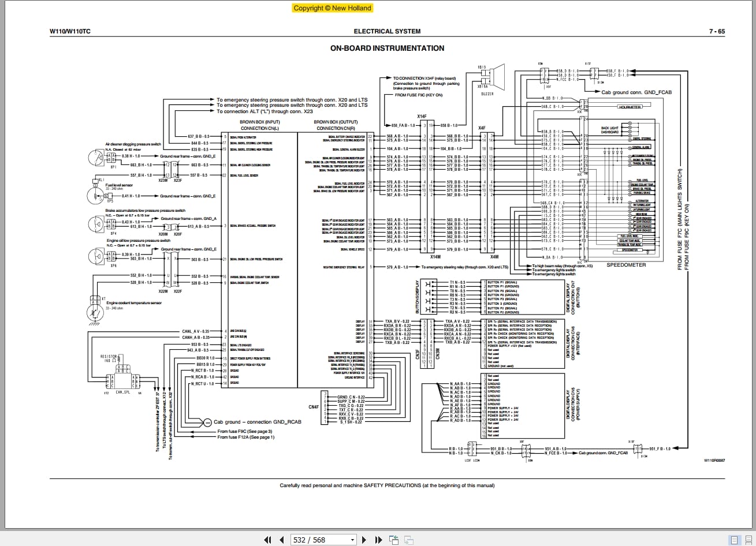Click the 'SPEEDOMETER' label
Screen dimensions: 756x546
[x=626, y=265]
